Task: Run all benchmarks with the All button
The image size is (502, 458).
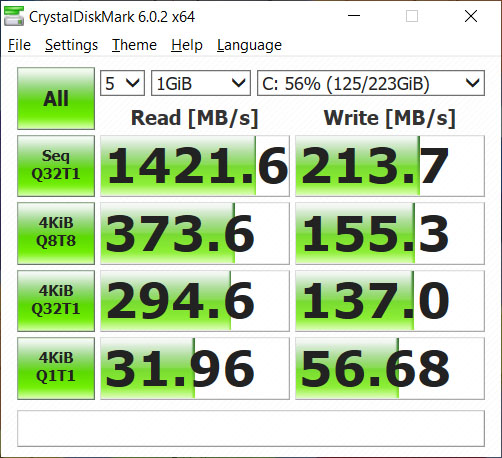Action: (x=56, y=98)
